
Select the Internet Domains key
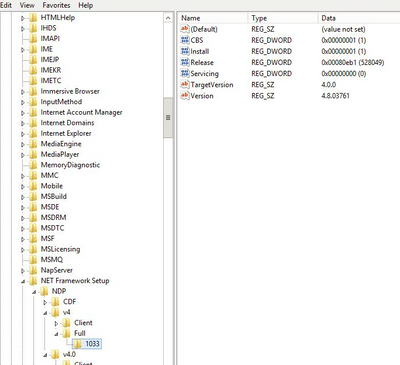point(67,123)
